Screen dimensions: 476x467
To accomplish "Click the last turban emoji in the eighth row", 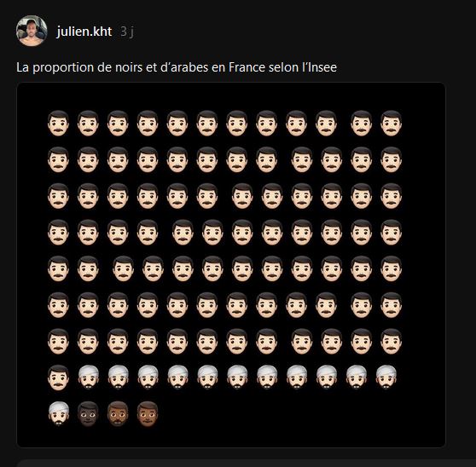I will (386, 378).
